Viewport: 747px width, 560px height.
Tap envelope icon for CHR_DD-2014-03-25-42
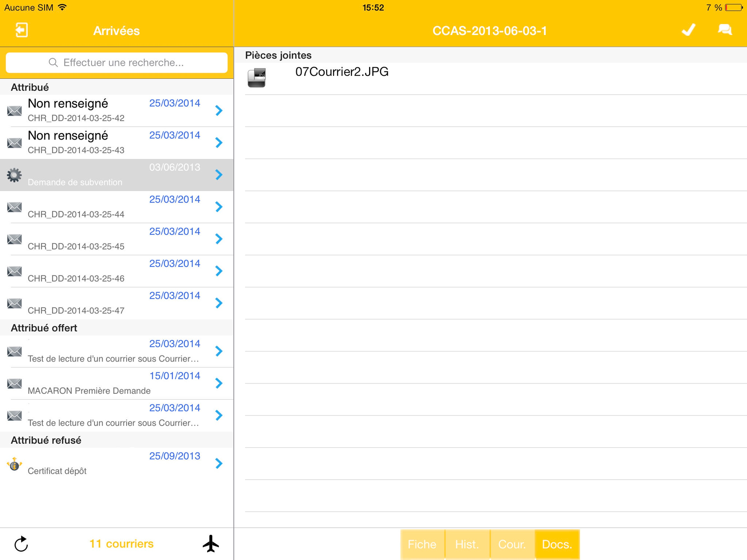pyautogui.click(x=14, y=110)
